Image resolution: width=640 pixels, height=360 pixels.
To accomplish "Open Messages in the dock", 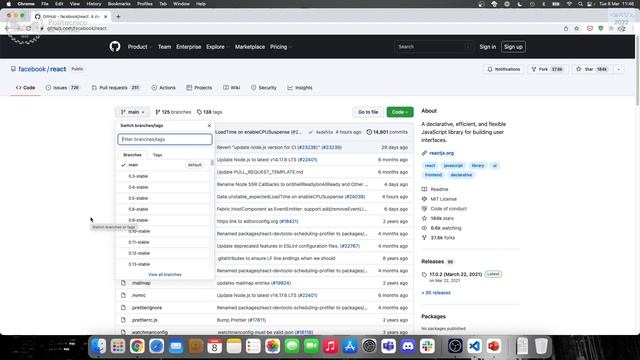I will [x=292, y=346].
